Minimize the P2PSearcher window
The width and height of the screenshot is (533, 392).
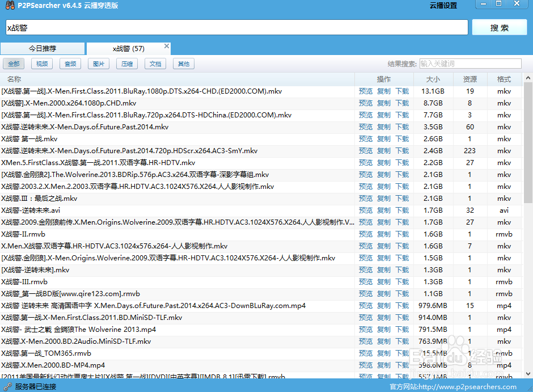483,4
